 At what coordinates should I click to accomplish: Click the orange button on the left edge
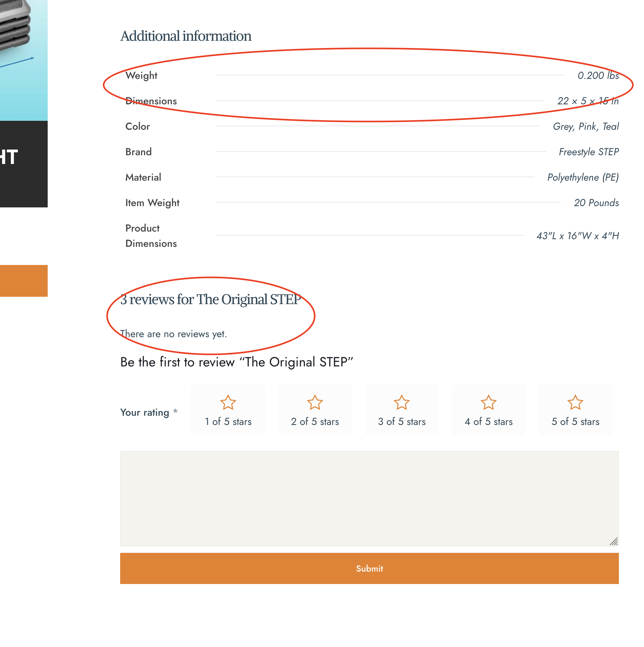24,281
